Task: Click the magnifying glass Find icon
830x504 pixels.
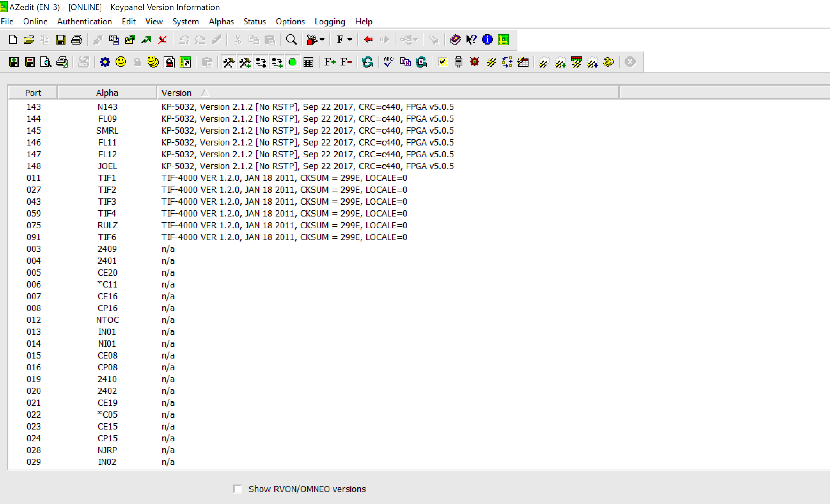Action: pyautogui.click(x=291, y=40)
